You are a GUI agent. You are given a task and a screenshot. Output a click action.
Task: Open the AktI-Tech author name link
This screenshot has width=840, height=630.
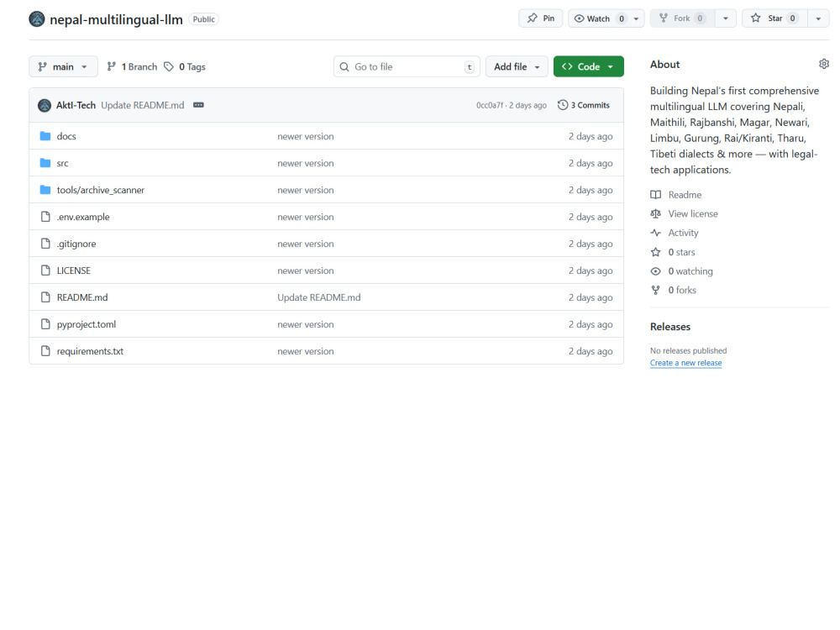[x=76, y=105]
